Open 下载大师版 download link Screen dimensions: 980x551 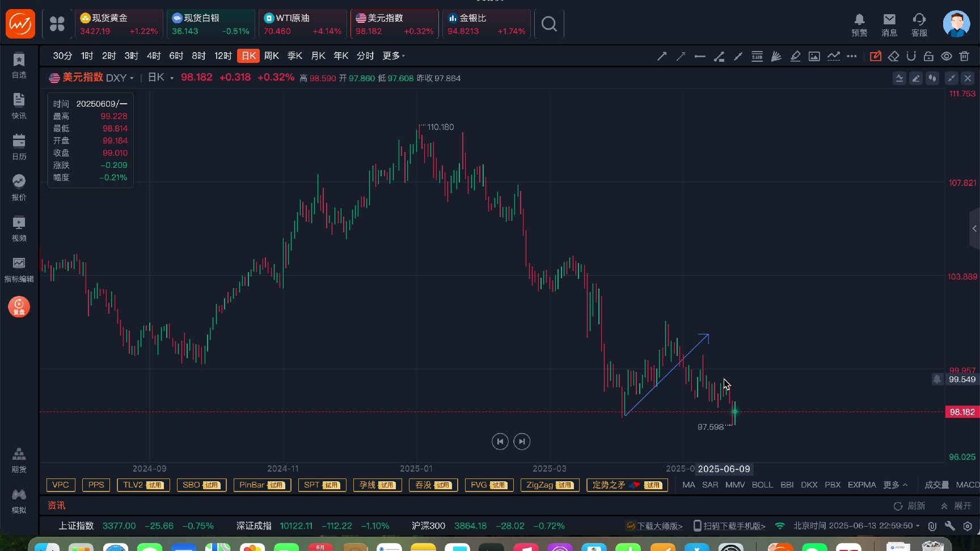coord(654,526)
